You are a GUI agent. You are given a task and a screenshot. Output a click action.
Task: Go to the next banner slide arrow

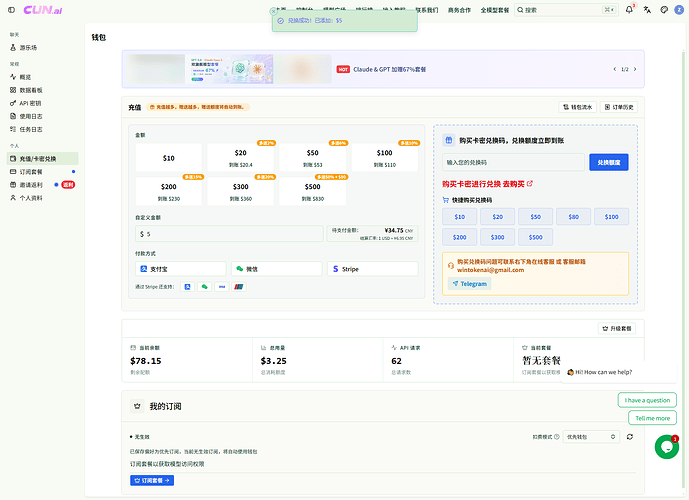tap(635, 69)
